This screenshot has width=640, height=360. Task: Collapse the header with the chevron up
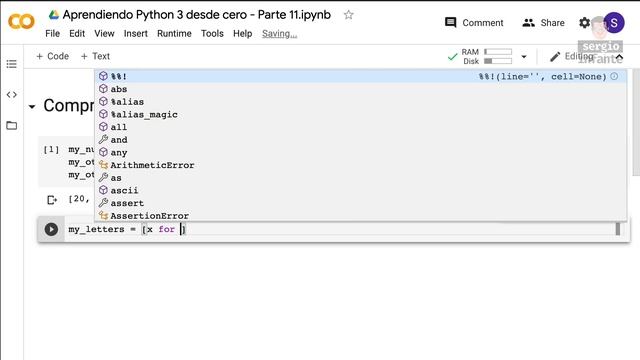(619, 57)
